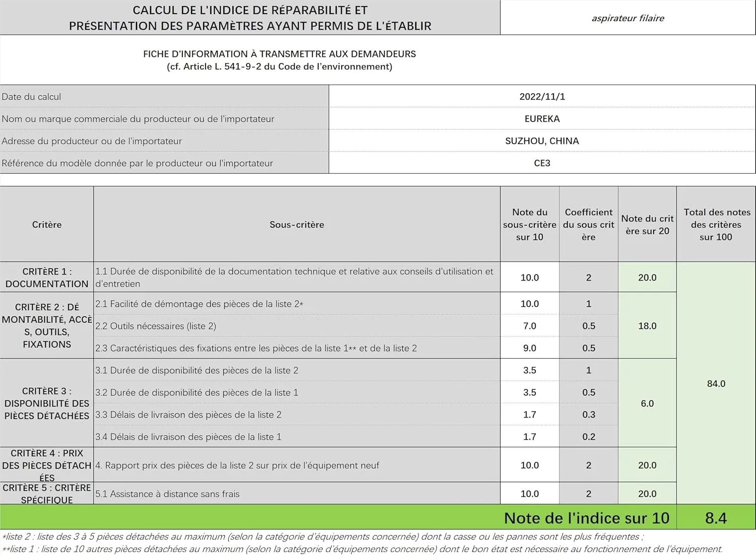Select the final index score 8.4
The height and width of the screenshot is (555, 756).
pyautogui.click(x=716, y=518)
